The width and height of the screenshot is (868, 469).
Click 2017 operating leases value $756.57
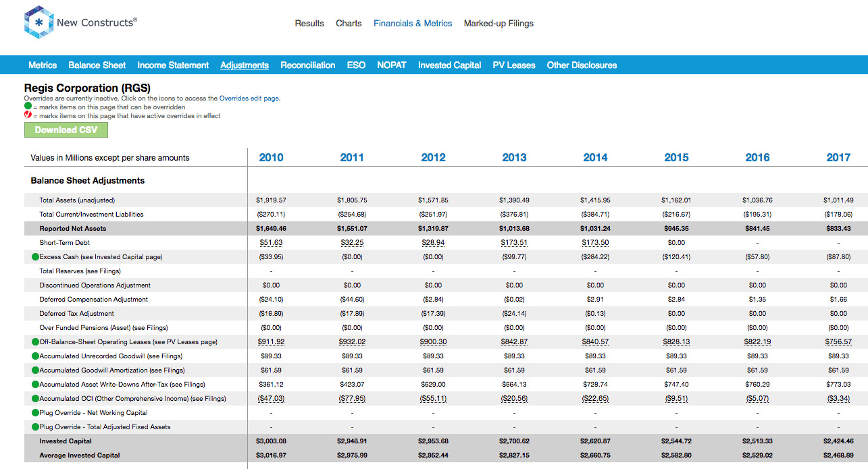(x=838, y=342)
